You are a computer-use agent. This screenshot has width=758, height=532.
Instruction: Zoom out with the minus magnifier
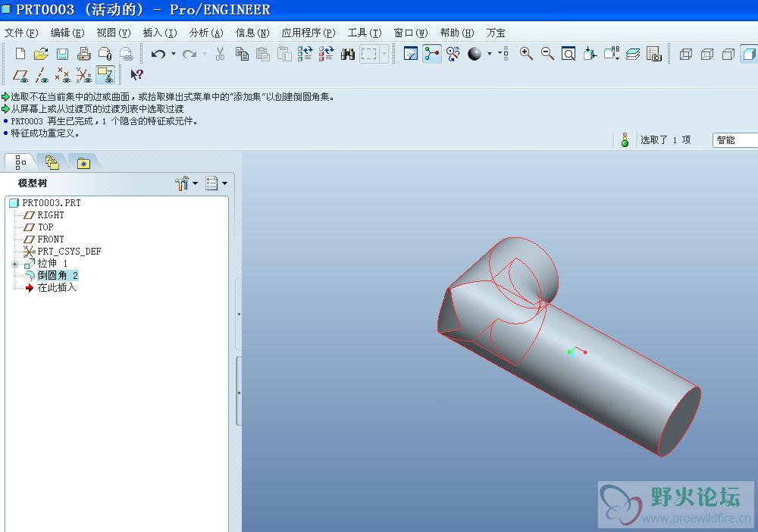pyautogui.click(x=547, y=54)
